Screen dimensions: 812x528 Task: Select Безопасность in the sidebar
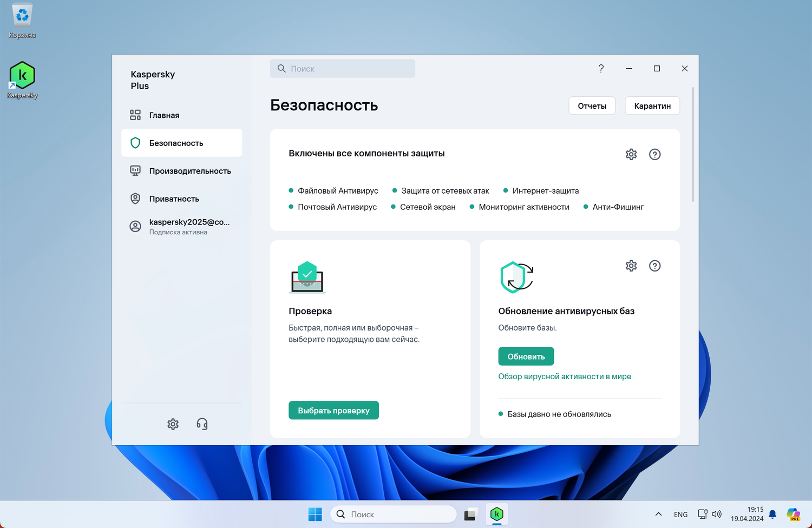point(182,143)
